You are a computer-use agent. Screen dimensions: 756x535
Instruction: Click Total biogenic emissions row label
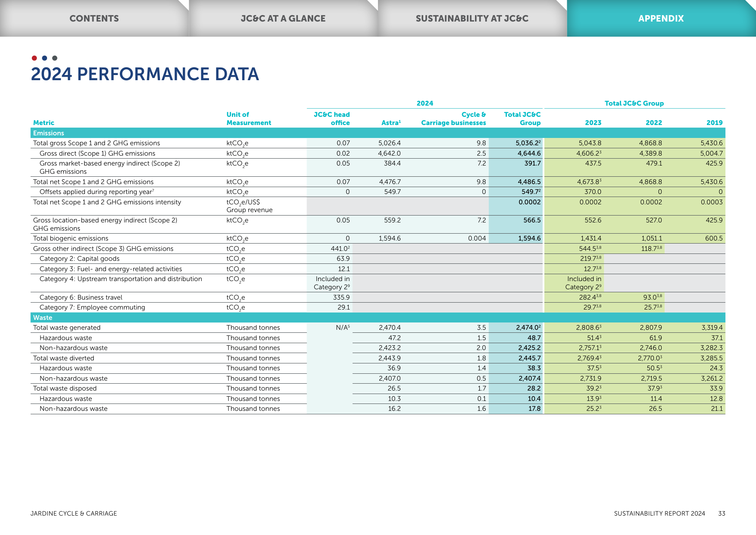coord(71,238)
